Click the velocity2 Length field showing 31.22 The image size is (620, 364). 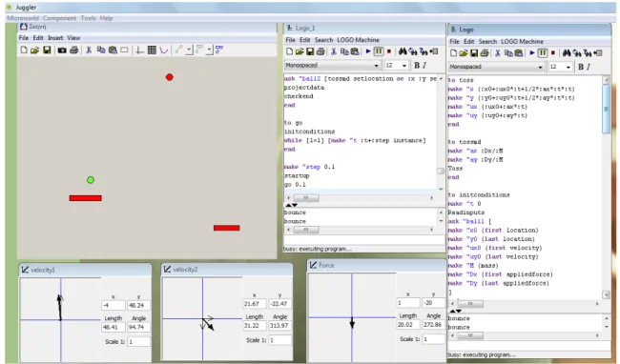(x=255, y=325)
